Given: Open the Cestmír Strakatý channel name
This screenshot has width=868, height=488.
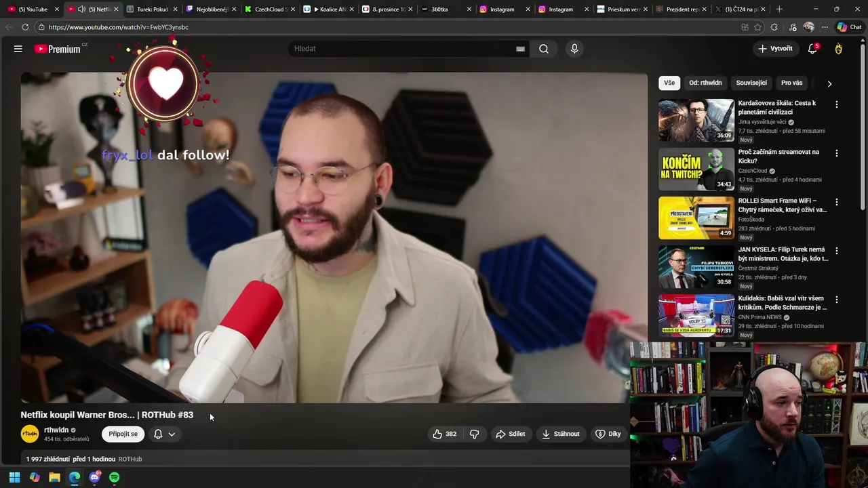Looking at the screenshot, I should (757, 268).
